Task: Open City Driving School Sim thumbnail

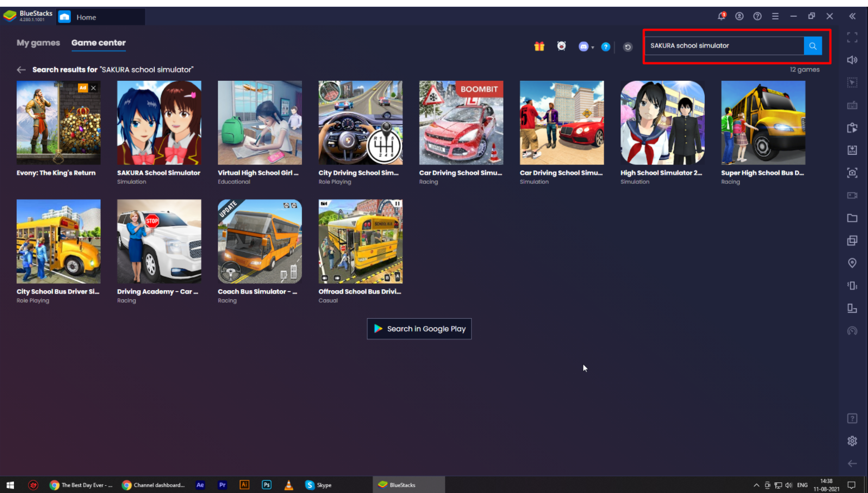Action: coord(360,123)
